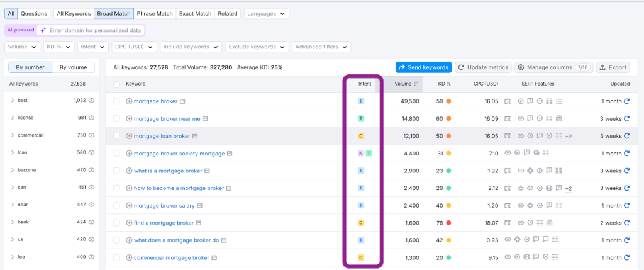
Task: Open the Languages dropdown
Action: tap(267, 13)
